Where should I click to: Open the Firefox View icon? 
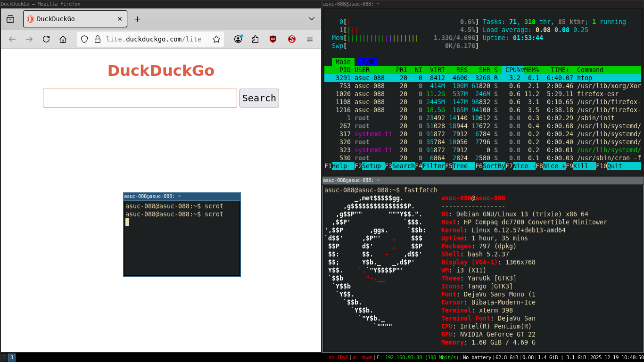click(x=10, y=19)
